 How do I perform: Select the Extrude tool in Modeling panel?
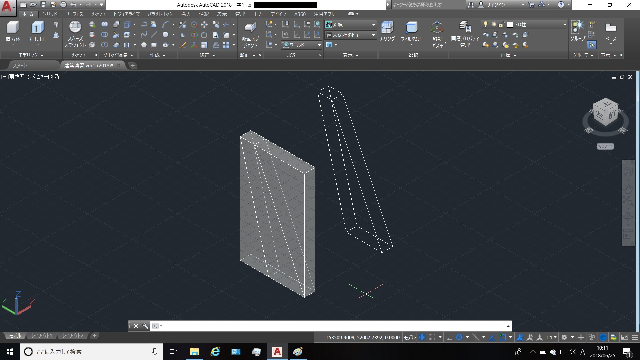coord(38,28)
